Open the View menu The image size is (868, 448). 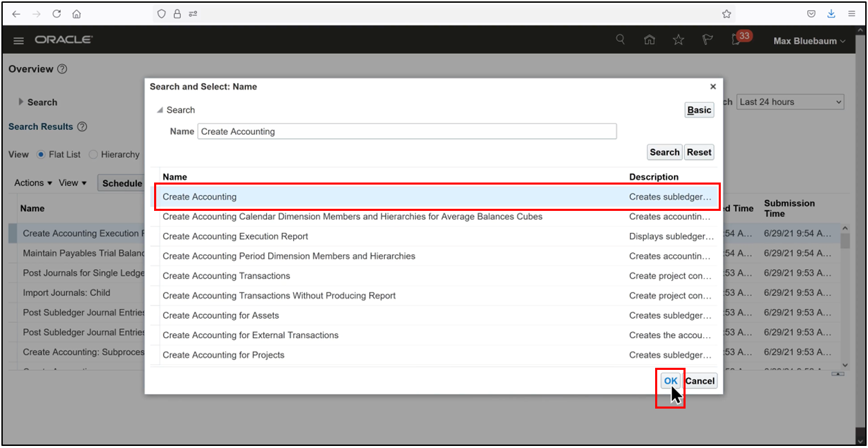coord(72,183)
